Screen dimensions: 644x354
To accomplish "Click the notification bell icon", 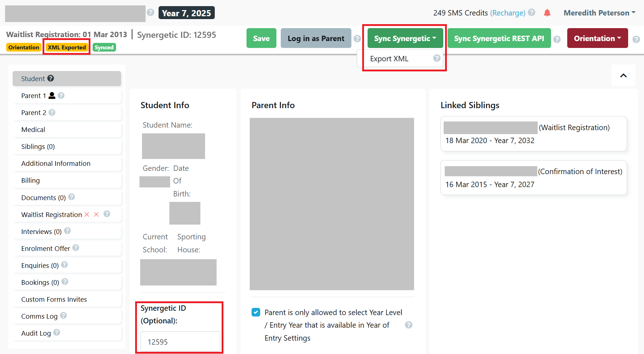I will pyautogui.click(x=547, y=12).
